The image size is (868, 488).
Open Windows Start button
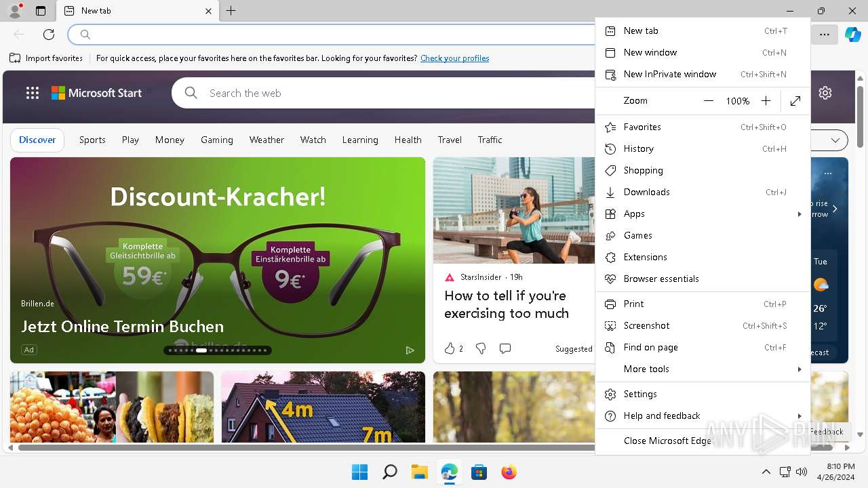(x=359, y=472)
